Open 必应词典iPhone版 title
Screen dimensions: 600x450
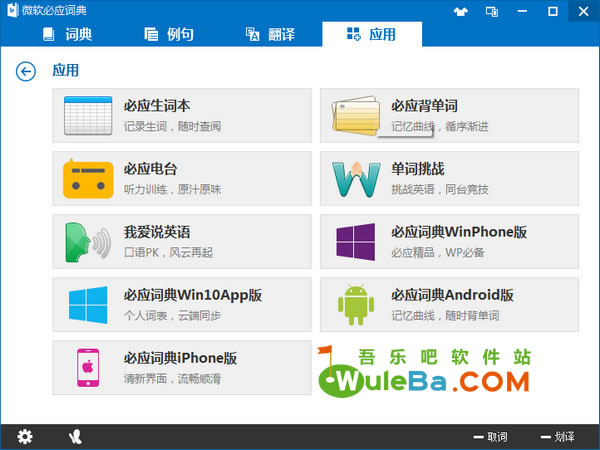click(180, 358)
